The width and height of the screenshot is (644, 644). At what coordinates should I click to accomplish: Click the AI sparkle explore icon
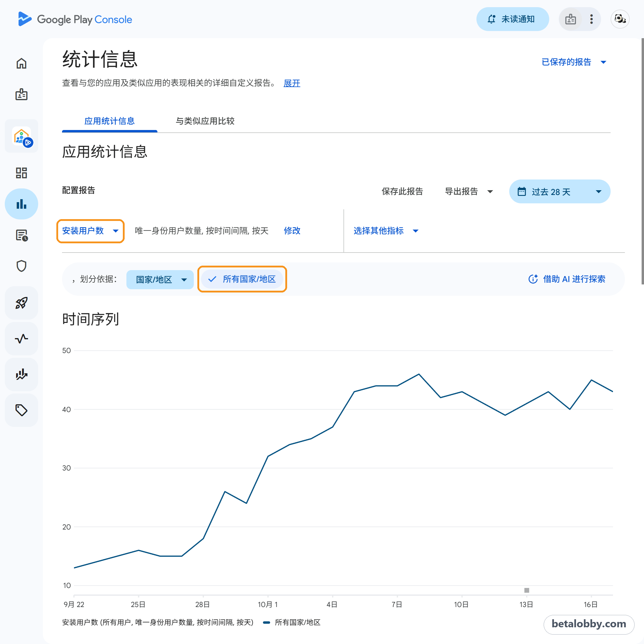(533, 279)
